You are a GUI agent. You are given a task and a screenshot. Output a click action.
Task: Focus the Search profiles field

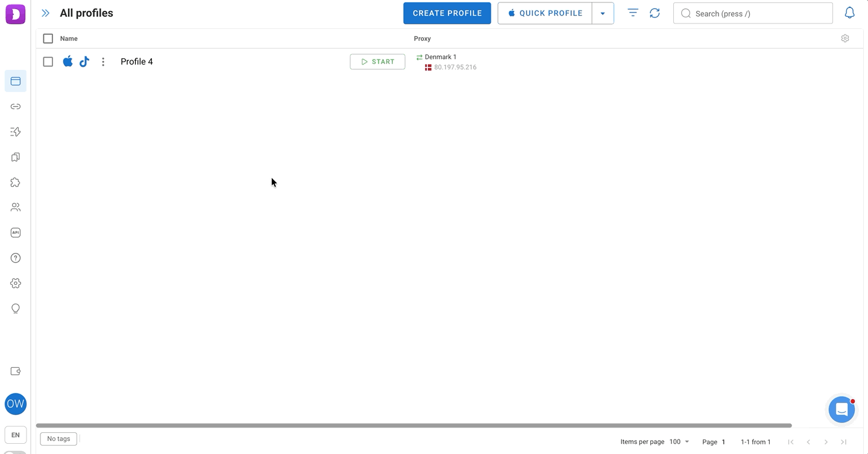click(x=753, y=13)
